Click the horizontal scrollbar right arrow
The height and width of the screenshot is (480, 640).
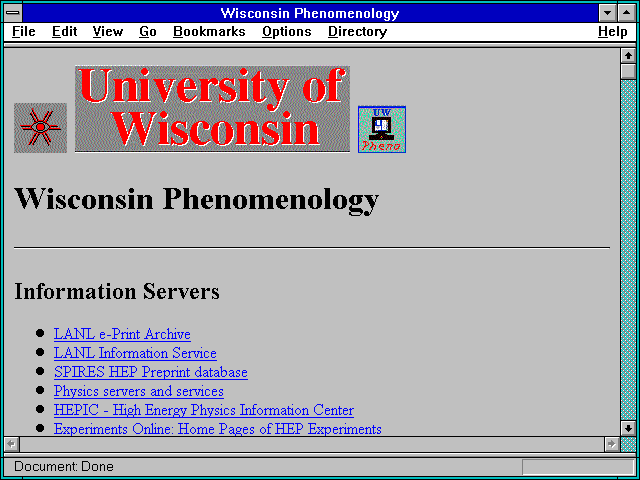click(x=611, y=444)
